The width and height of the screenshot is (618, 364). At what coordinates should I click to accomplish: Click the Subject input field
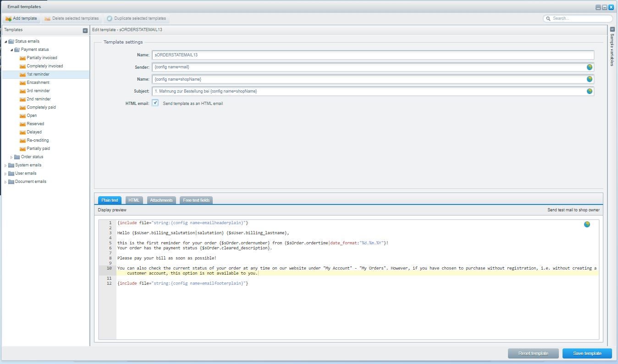[x=373, y=91]
